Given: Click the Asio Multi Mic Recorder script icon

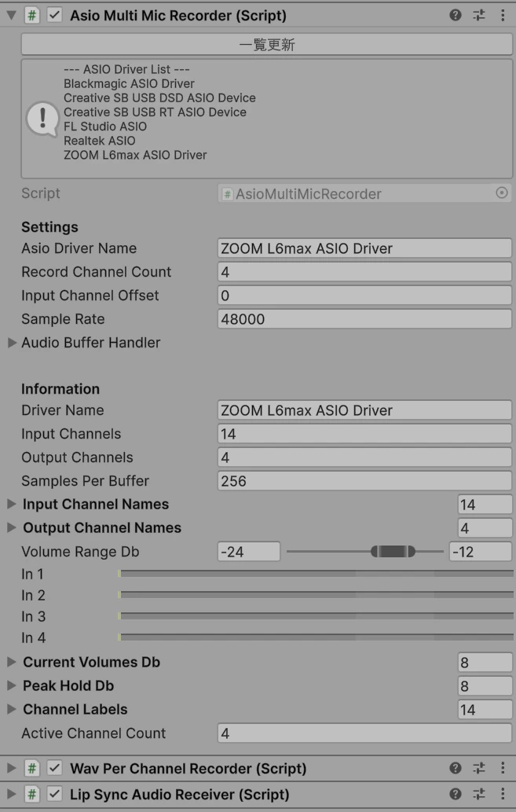Looking at the screenshot, I should click(x=32, y=15).
